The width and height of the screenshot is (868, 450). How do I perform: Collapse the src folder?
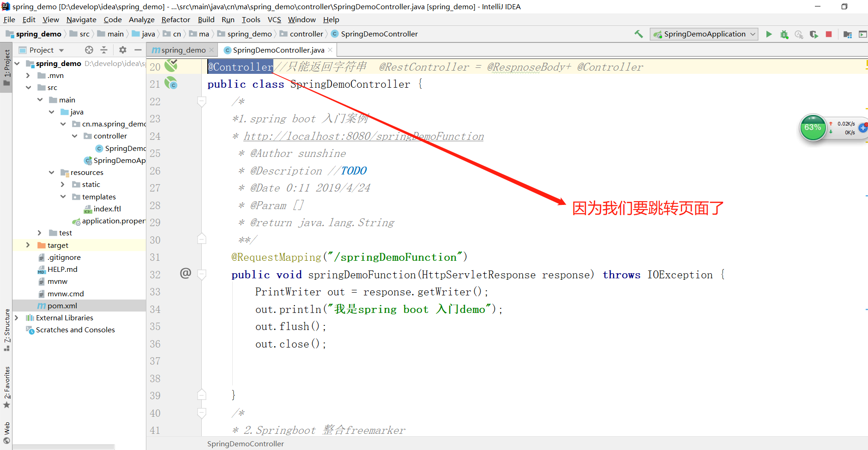(28, 88)
